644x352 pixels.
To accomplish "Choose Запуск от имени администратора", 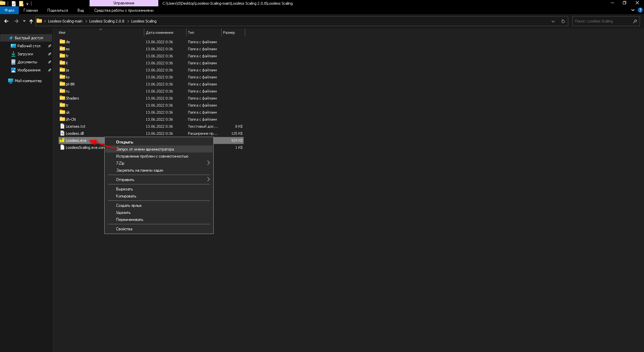I will tap(159, 149).
